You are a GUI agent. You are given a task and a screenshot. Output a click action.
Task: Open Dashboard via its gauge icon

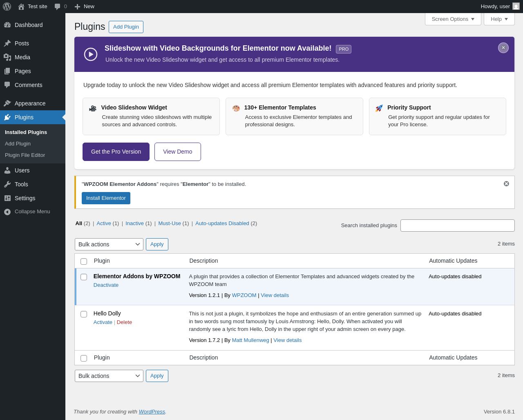7,25
